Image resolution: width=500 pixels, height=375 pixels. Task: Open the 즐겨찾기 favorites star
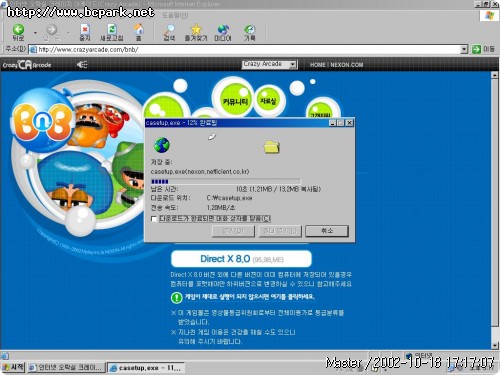coord(196,33)
